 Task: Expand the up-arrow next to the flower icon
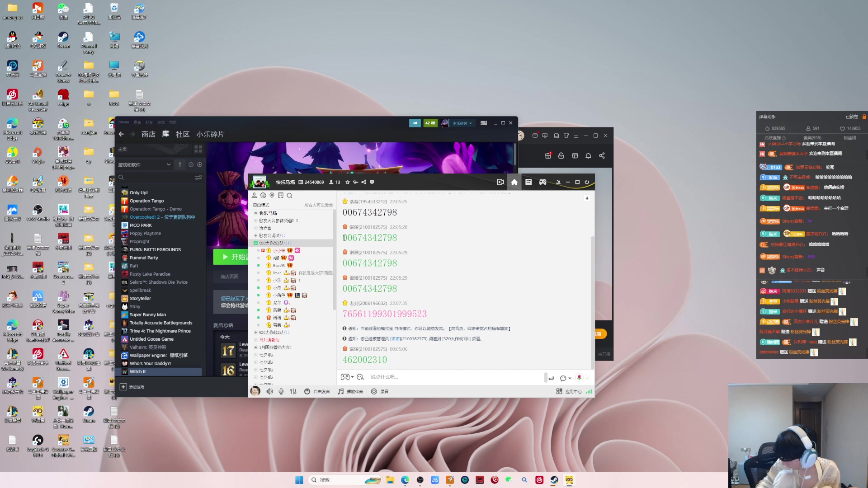tap(588, 378)
